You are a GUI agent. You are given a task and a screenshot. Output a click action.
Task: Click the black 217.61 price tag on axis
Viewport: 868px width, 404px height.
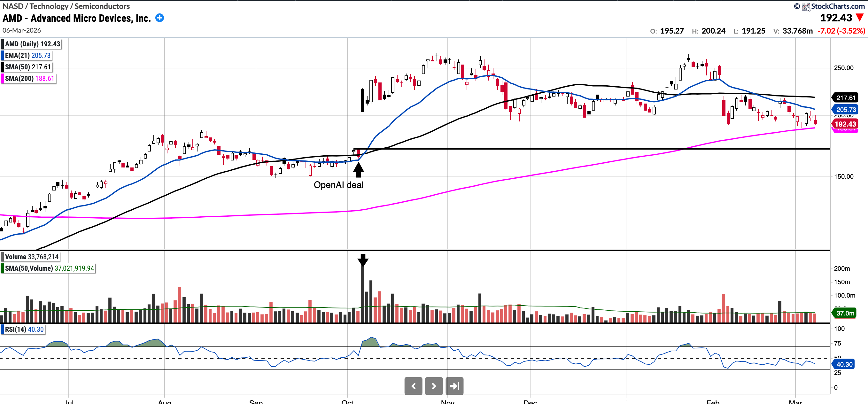tap(845, 98)
